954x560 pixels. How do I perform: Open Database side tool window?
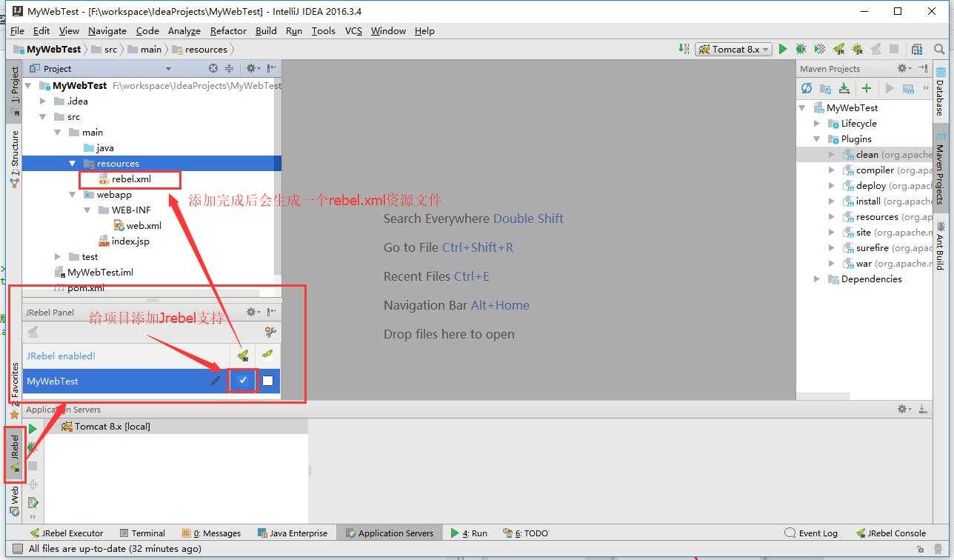point(940,93)
